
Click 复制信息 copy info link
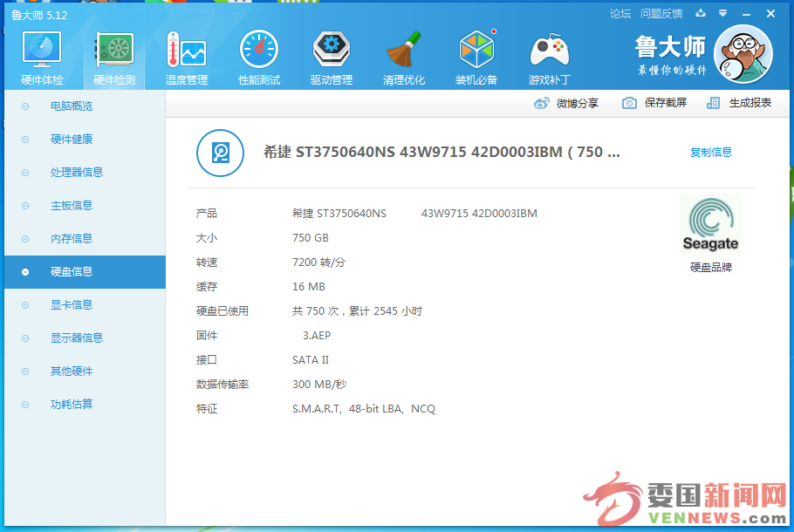[x=711, y=153]
